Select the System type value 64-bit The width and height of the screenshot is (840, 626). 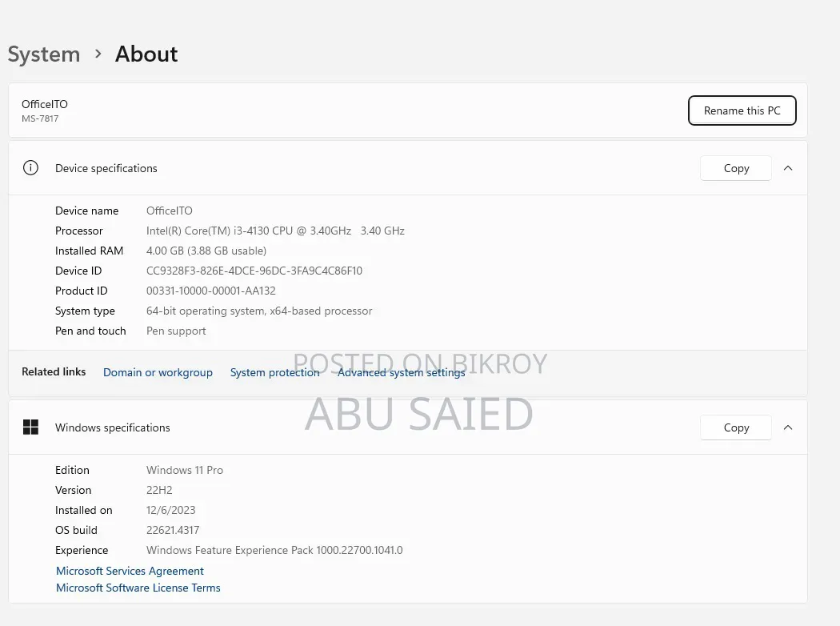tap(259, 311)
